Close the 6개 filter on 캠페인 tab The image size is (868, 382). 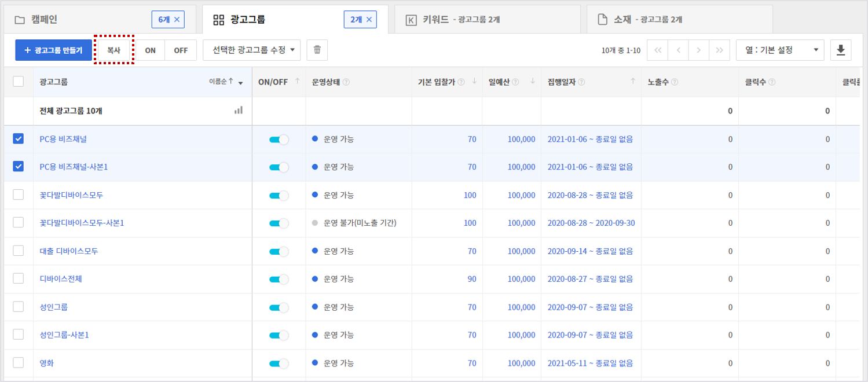coord(177,20)
